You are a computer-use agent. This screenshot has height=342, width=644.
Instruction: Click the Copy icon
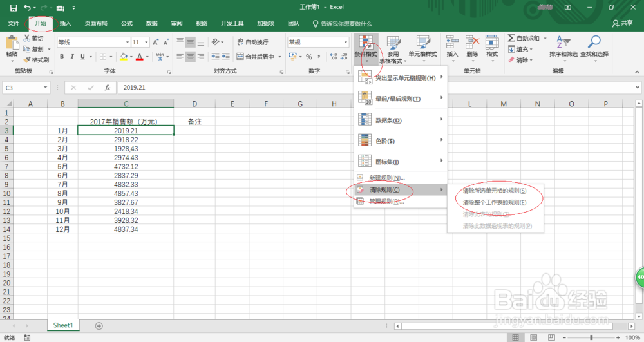27,49
